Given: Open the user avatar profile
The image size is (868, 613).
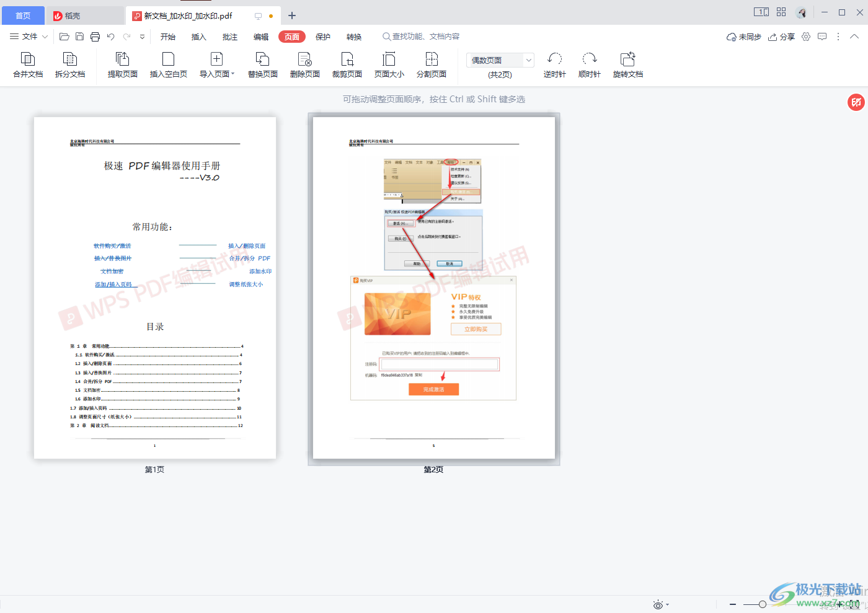Looking at the screenshot, I should [802, 12].
